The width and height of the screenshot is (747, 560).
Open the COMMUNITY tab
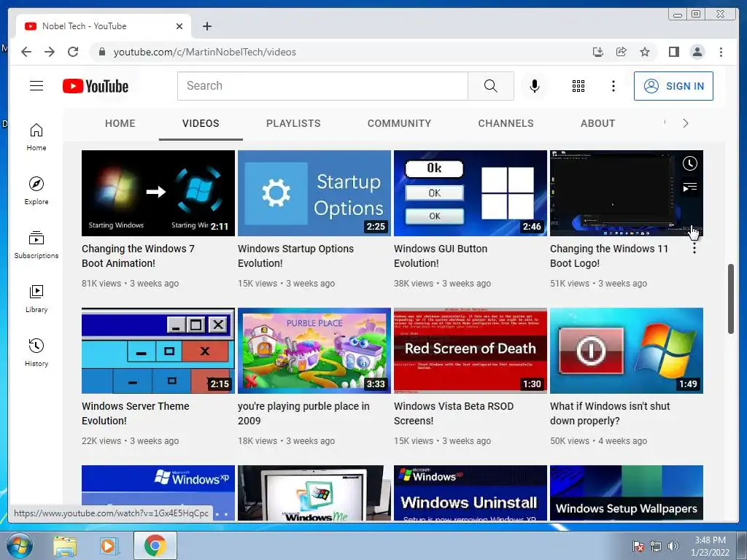pyautogui.click(x=399, y=123)
